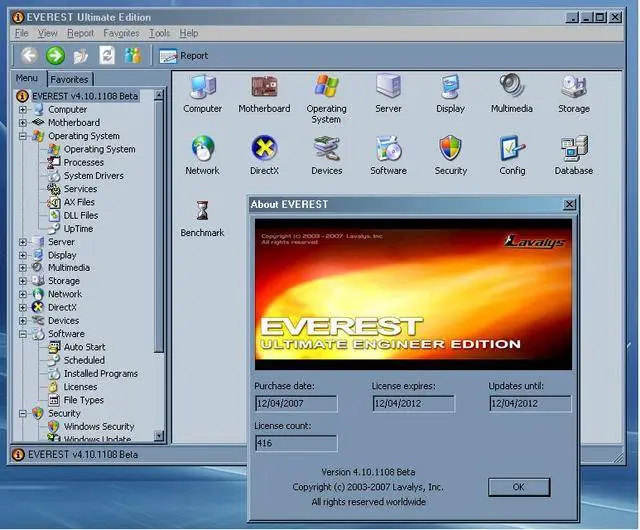Click the tree scrollbar up arrow
Screen dimensions: 640x530
coord(159,95)
